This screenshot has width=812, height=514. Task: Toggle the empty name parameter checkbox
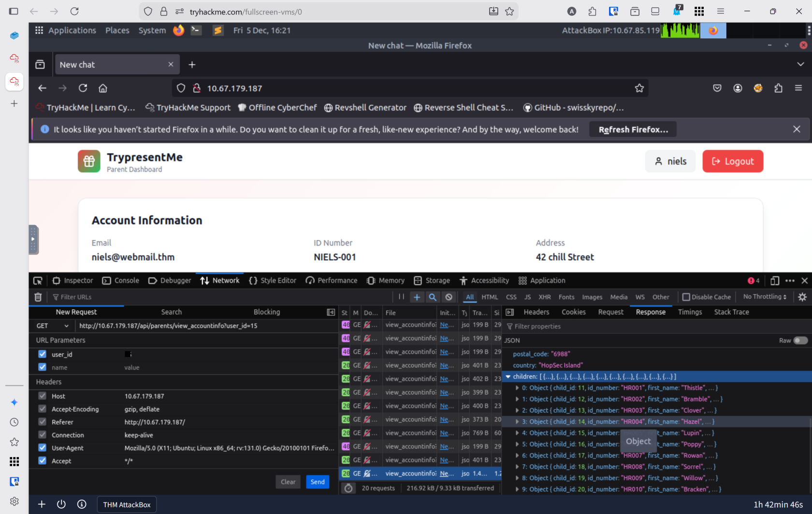(x=43, y=367)
